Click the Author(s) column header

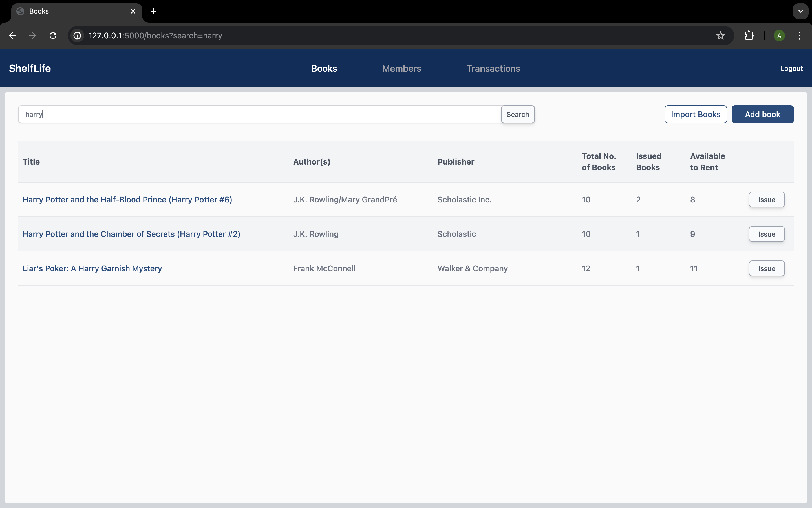click(312, 162)
